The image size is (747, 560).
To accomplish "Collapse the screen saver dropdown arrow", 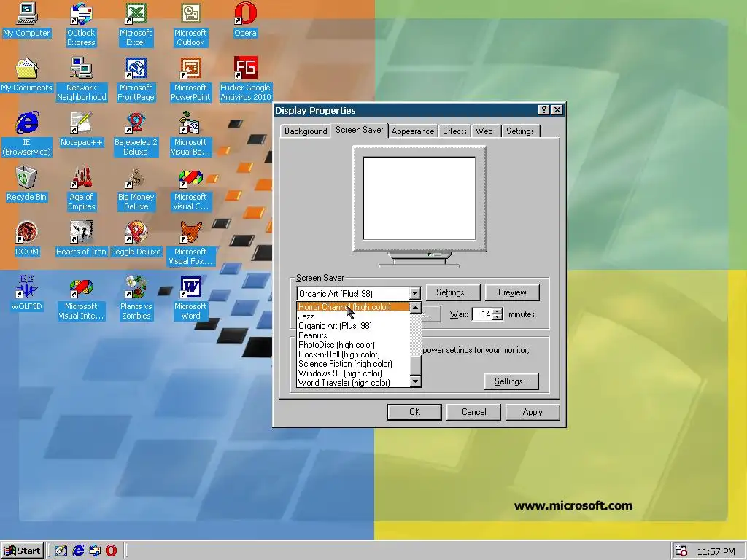I will tap(415, 294).
